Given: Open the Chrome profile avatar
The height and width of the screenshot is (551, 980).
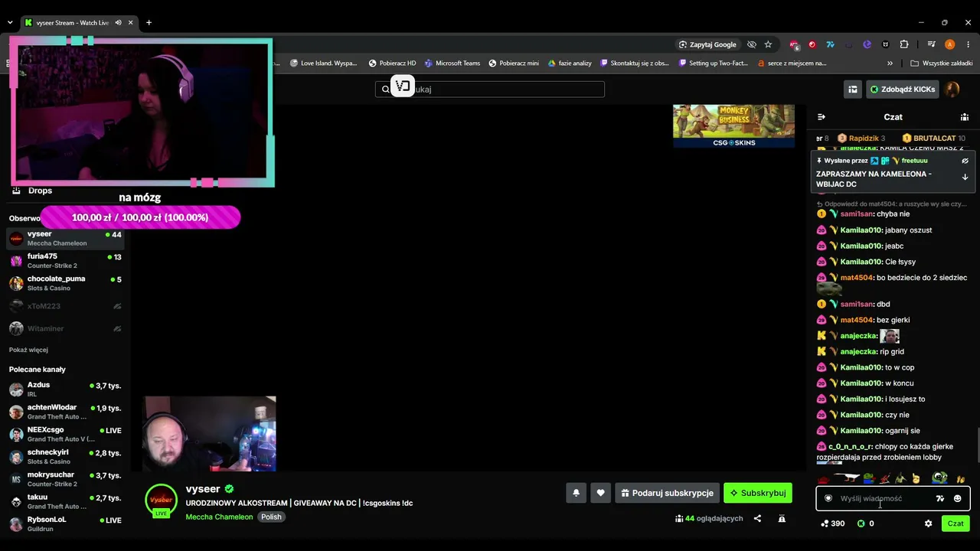Looking at the screenshot, I should coord(950,44).
